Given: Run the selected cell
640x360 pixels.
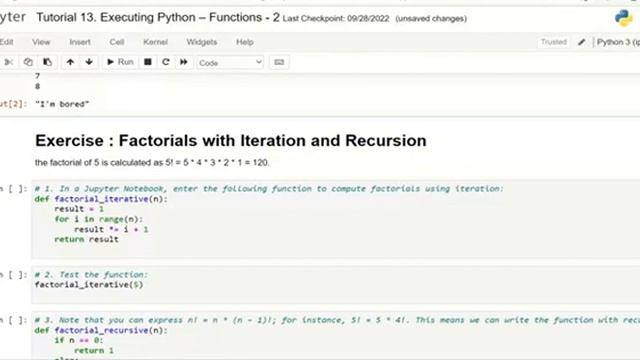Looking at the screenshot, I should (120, 62).
